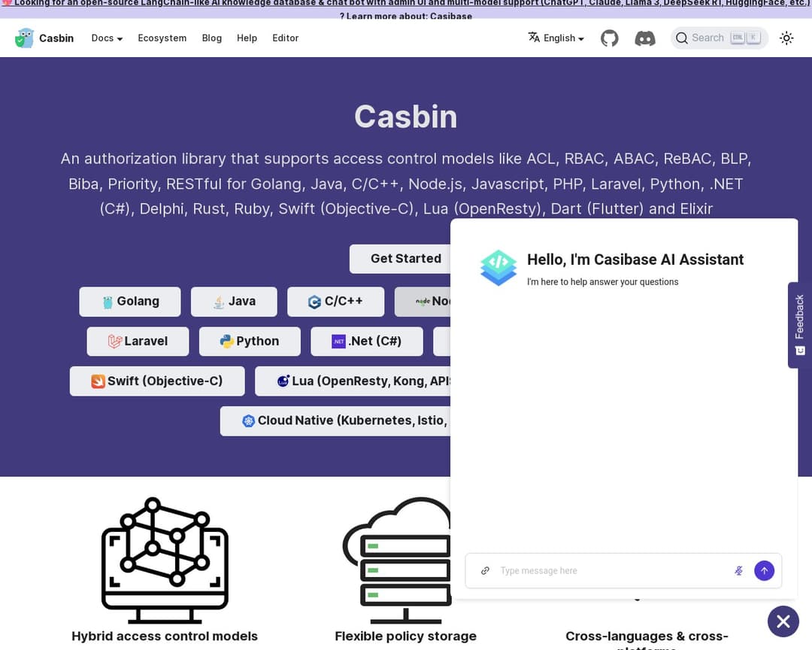
Task: Toggle the chat microphone voice input
Action: (738, 571)
